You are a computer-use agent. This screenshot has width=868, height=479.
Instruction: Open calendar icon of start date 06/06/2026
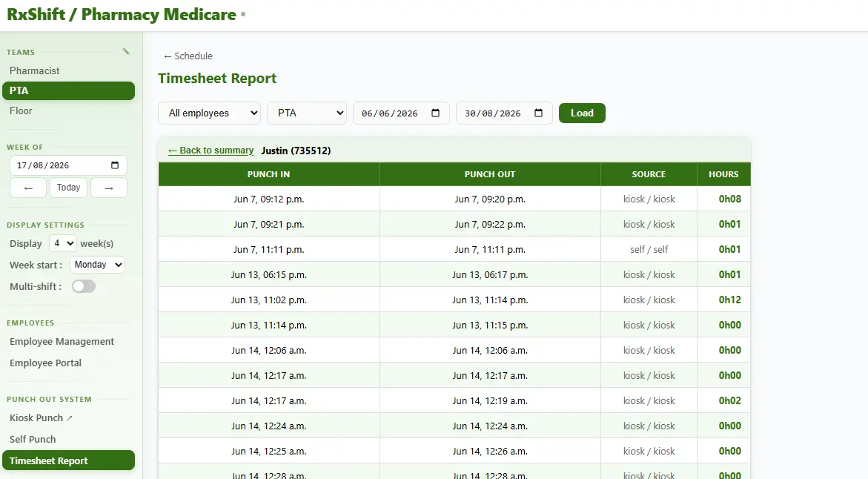click(x=435, y=113)
